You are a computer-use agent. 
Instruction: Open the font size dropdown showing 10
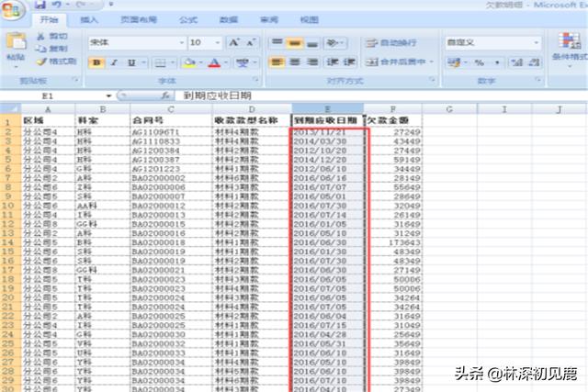pos(218,43)
